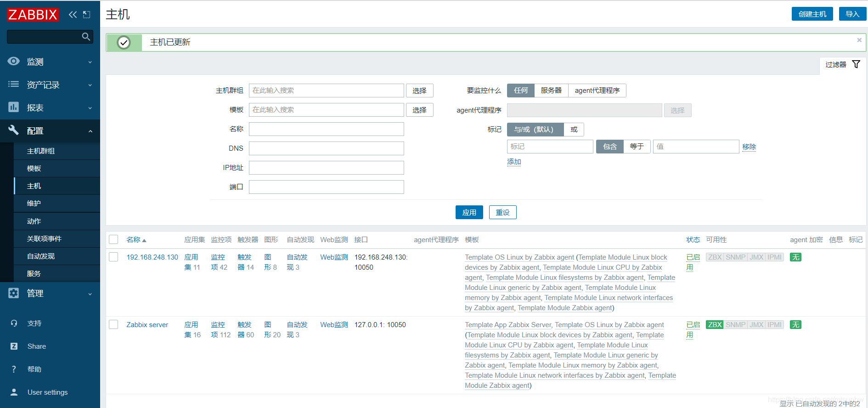Select agent代理程序 monitoring option

[x=597, y=91]
